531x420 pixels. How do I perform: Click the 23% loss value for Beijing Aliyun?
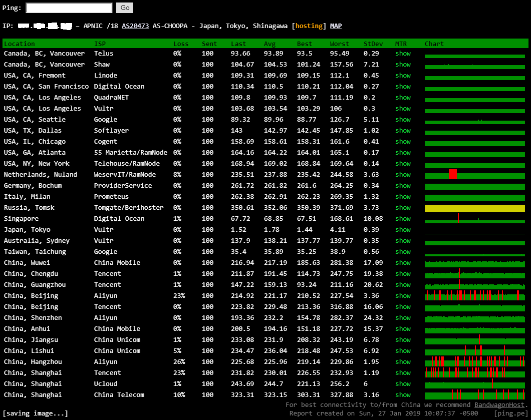coord(179,295)
